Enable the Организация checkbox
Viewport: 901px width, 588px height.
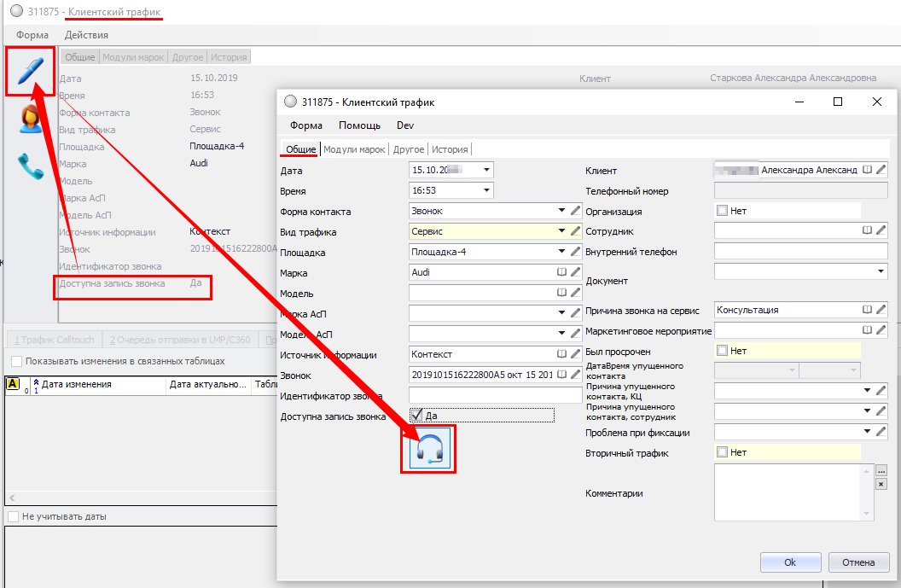tap(722, 211)
